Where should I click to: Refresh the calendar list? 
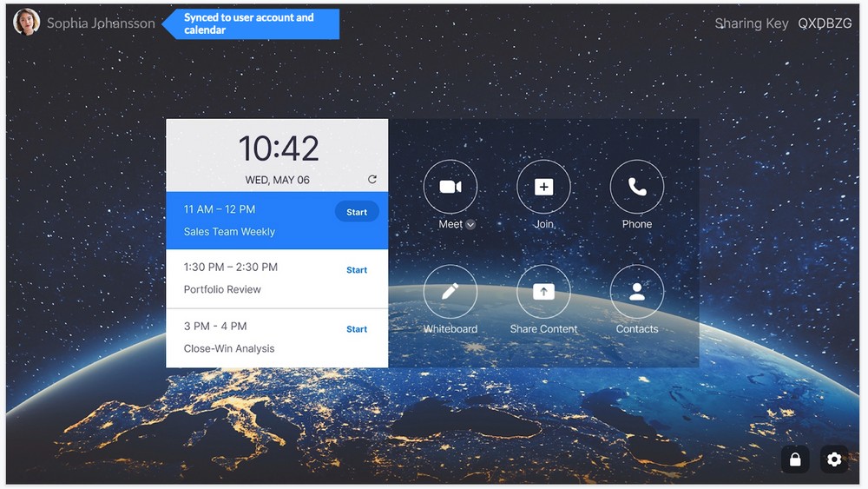(372, 179)
